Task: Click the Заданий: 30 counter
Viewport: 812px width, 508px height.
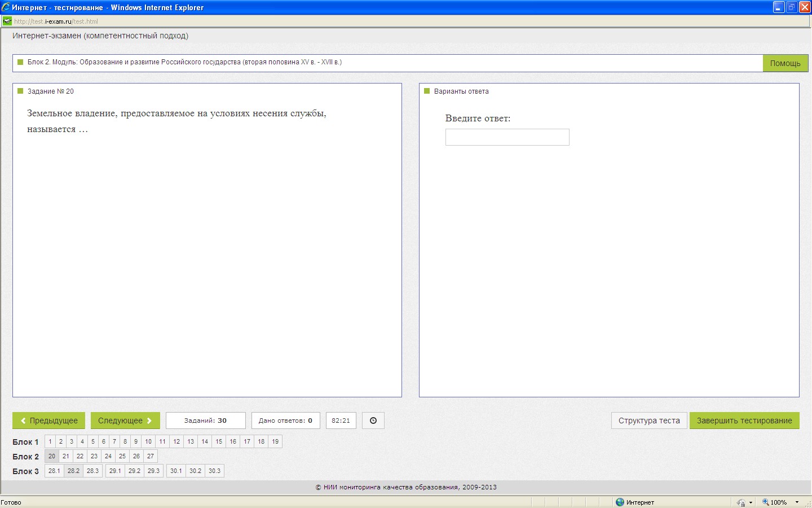Action: pyautogui.click(x=205, y=421)
